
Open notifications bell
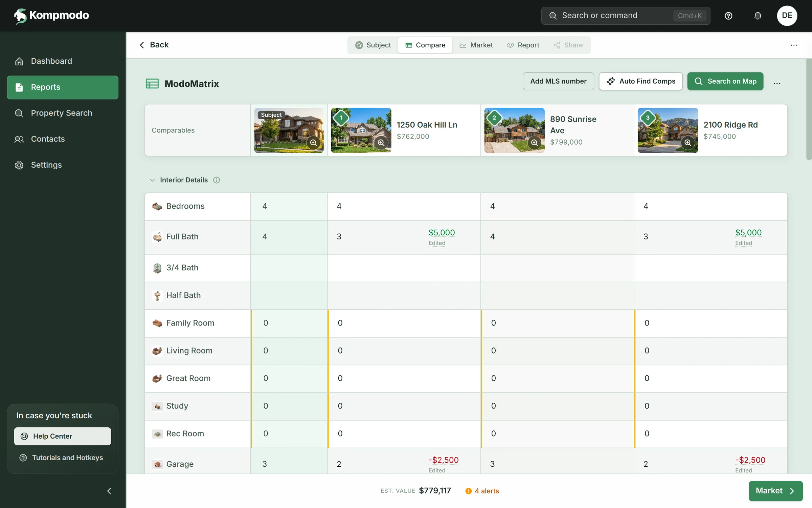tap(758, 16)
